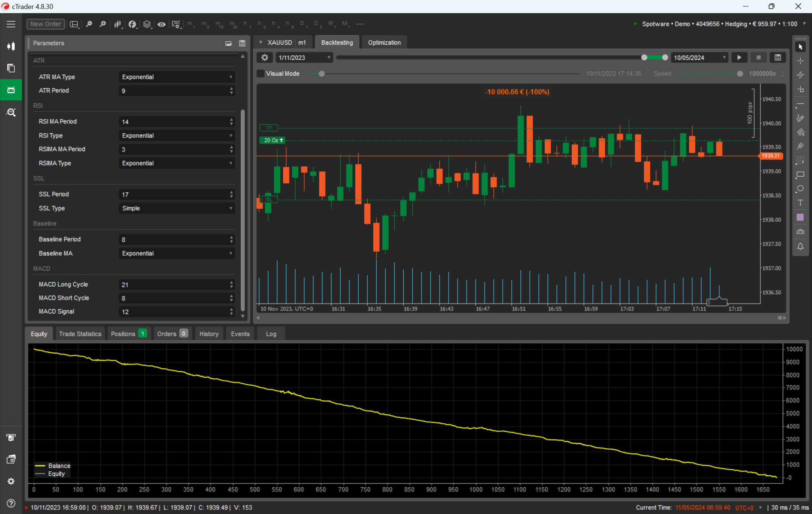Switch to the Optimization tab
The image size is (812, 514).
tap(384, 42)
